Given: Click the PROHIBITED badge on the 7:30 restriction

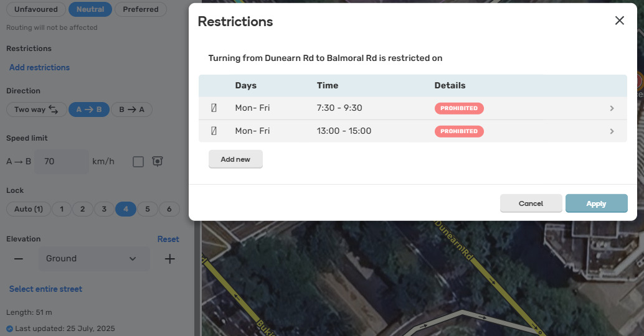Looking at the screenshot, I should tap(459, 108).
